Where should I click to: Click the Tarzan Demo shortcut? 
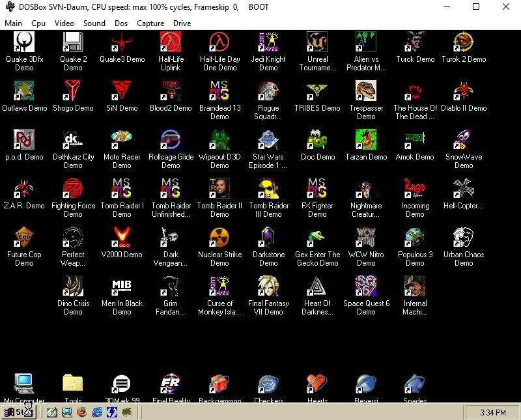366,139
